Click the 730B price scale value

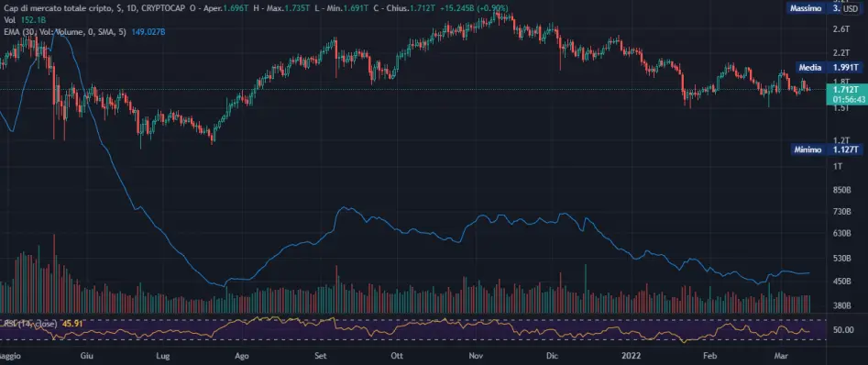(x=842, y=212)
